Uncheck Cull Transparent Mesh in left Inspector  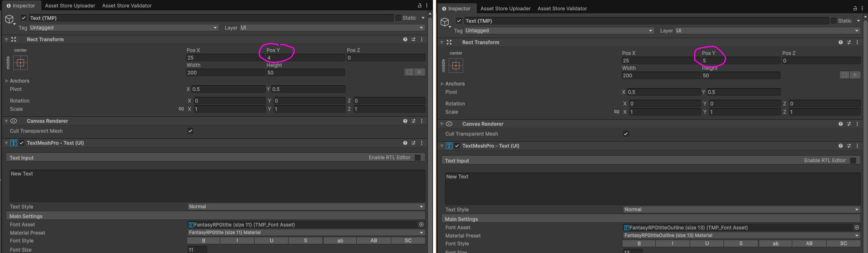(x=190, y=131)
